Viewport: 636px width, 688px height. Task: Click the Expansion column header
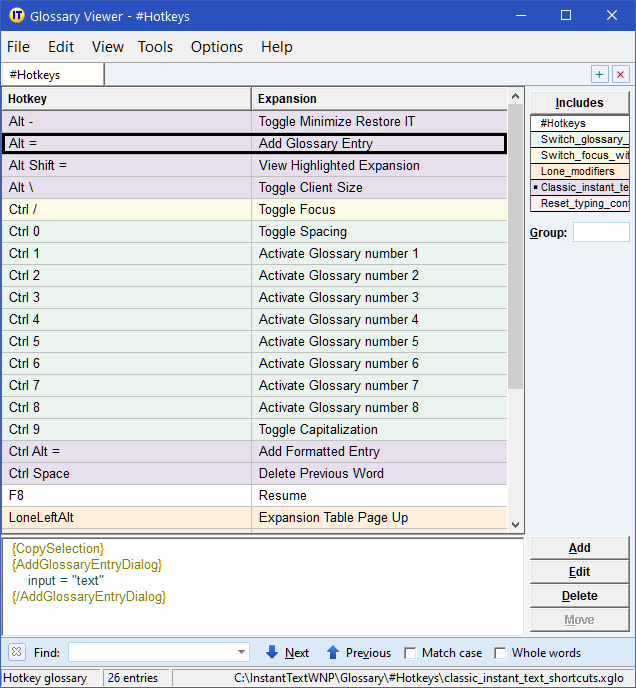[380, 99]
